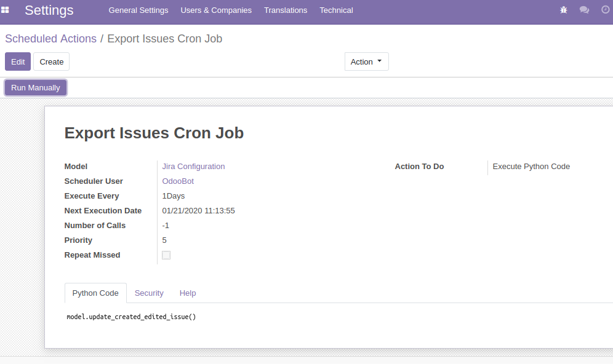This screenshot has width=613, height=364.
Task: Switch to the Help tab
Action: click(188, 293)
